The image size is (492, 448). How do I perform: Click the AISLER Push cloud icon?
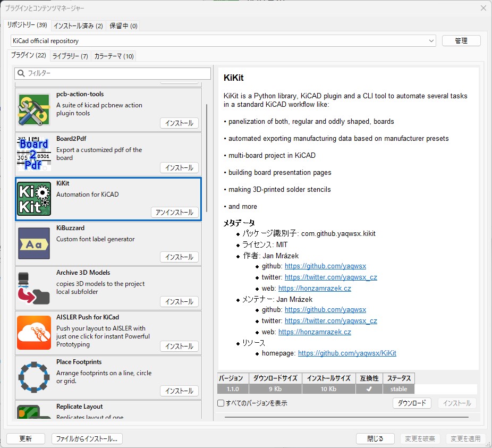click(33, 332)
